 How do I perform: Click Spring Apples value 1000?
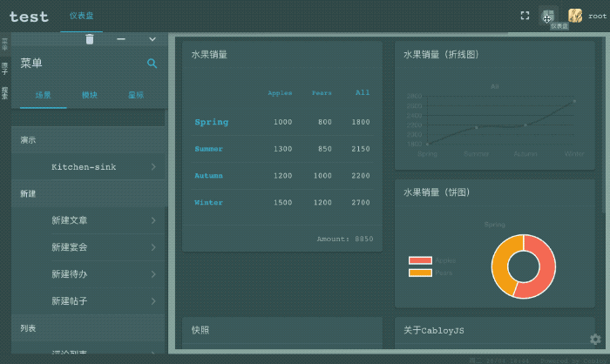tap(283, 122)
